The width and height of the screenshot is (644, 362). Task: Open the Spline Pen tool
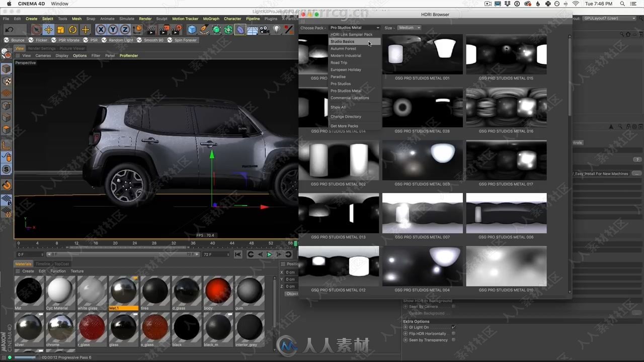coord(204,30)
